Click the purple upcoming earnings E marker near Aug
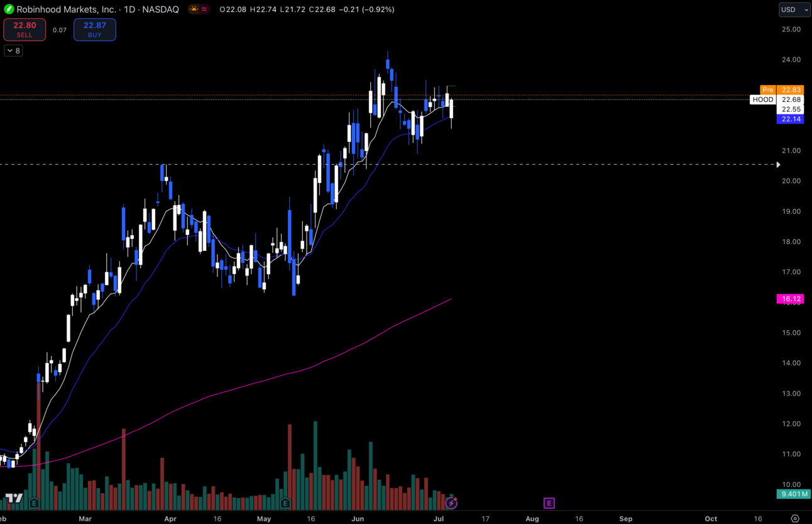Screen dimensions: 812x524 549,503
